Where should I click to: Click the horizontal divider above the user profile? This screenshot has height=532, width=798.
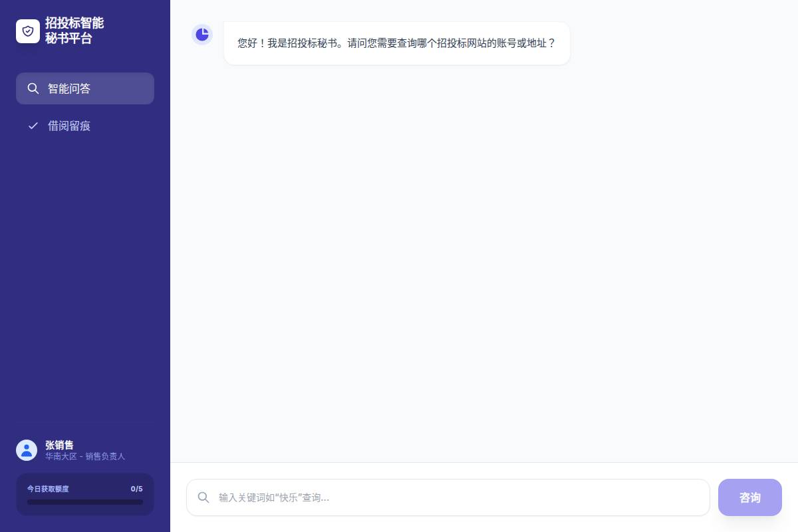(x=85, y=422)
